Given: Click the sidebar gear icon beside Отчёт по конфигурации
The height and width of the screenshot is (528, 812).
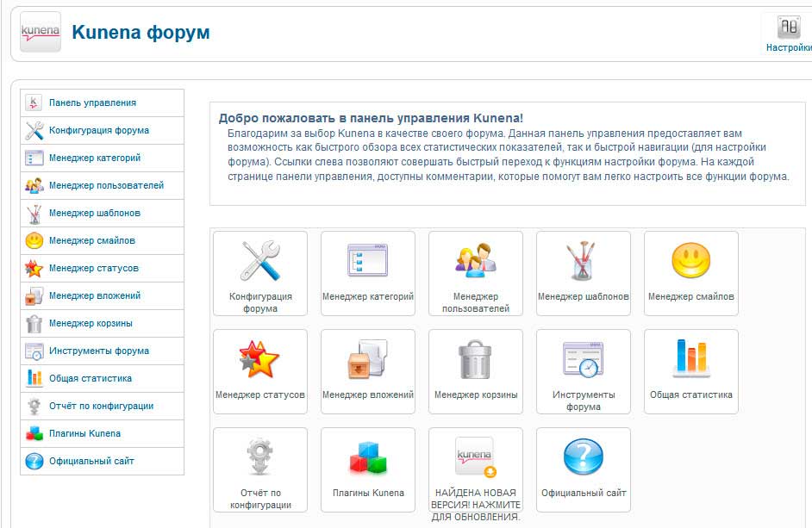Looking at the screenshot, I should [34, 406].
